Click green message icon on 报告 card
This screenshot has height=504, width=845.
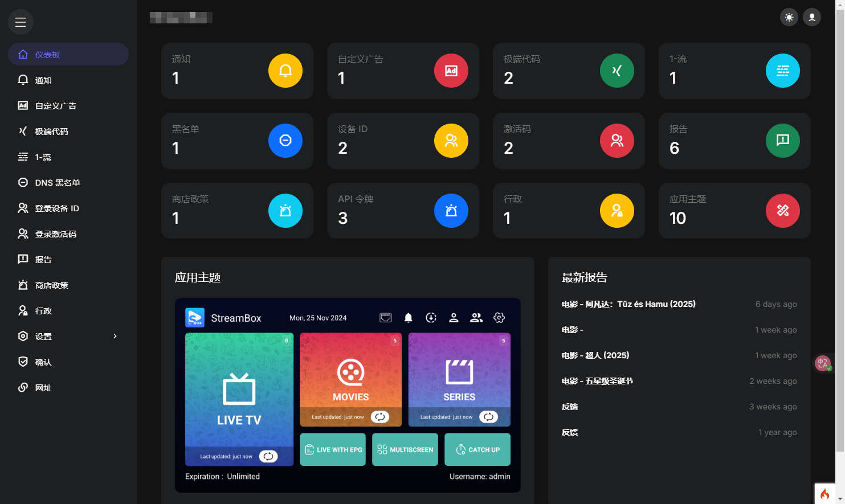pos(783,141)
